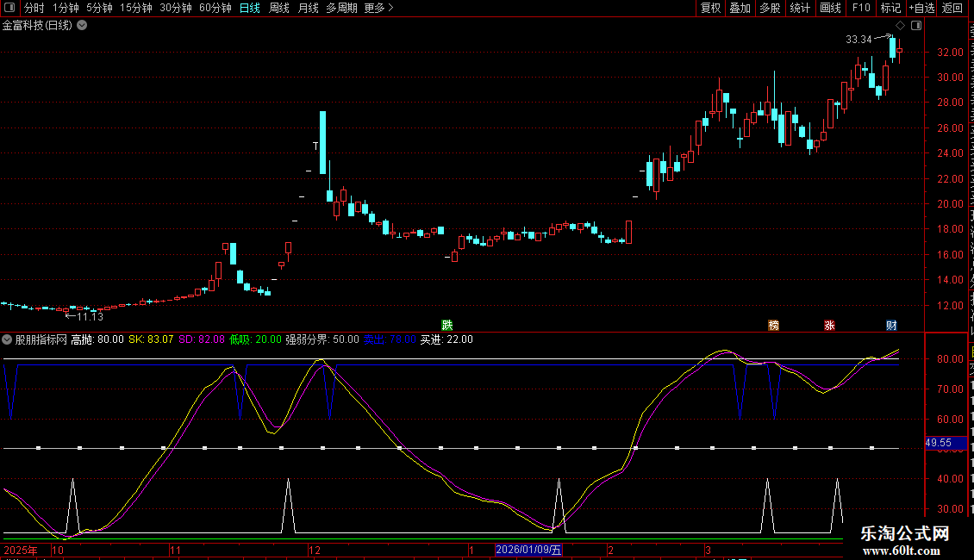Click the 2025年 label on time axis
The width and height of the screenshot is (974, 560).
(21, 550)
